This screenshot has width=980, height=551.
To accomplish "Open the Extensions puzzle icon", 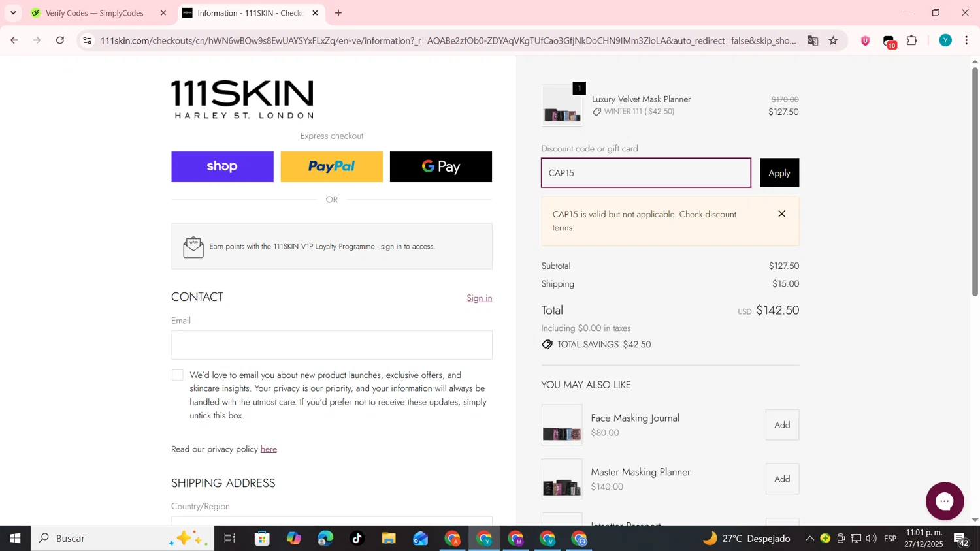I will click(912, 40).
